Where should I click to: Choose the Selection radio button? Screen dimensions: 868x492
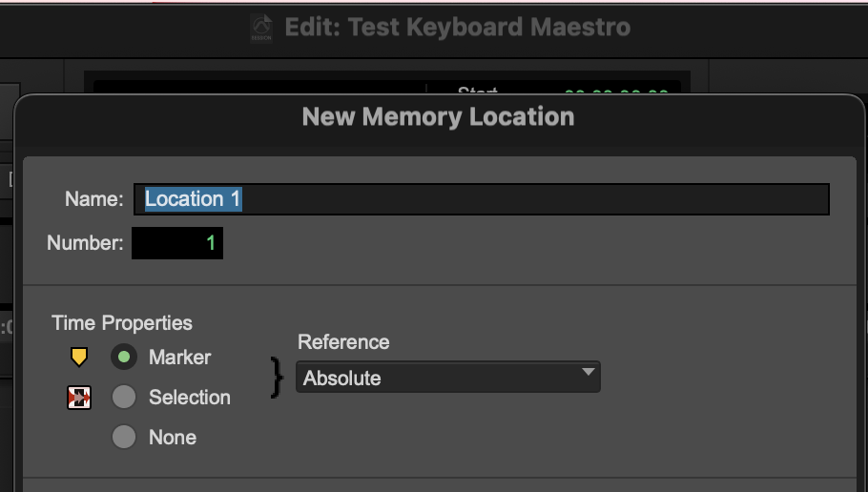point(124,397)
